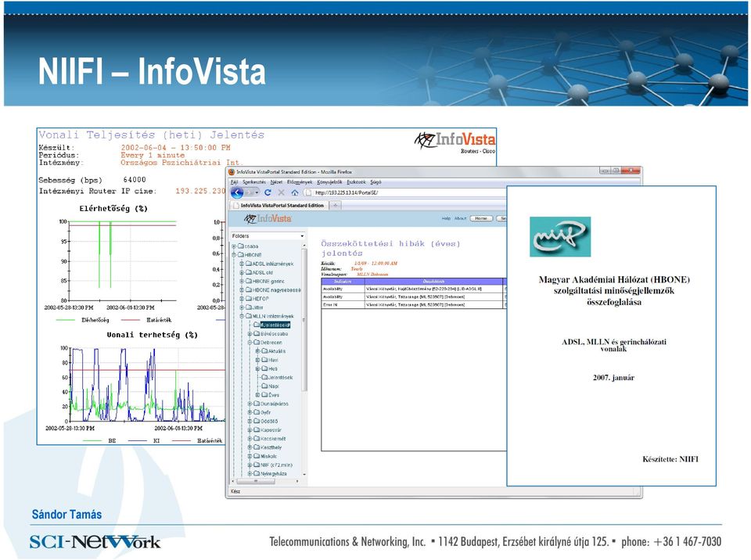
Task: Expand the Éves subfolder
Action: (x=257, y=395)
